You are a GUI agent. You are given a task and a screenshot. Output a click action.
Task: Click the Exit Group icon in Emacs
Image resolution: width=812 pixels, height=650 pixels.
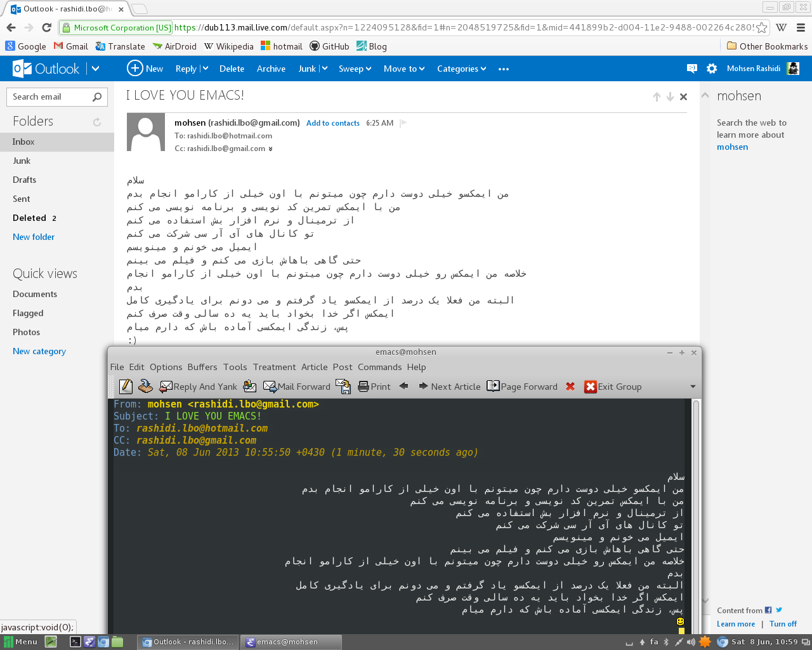tap(590, 387)
